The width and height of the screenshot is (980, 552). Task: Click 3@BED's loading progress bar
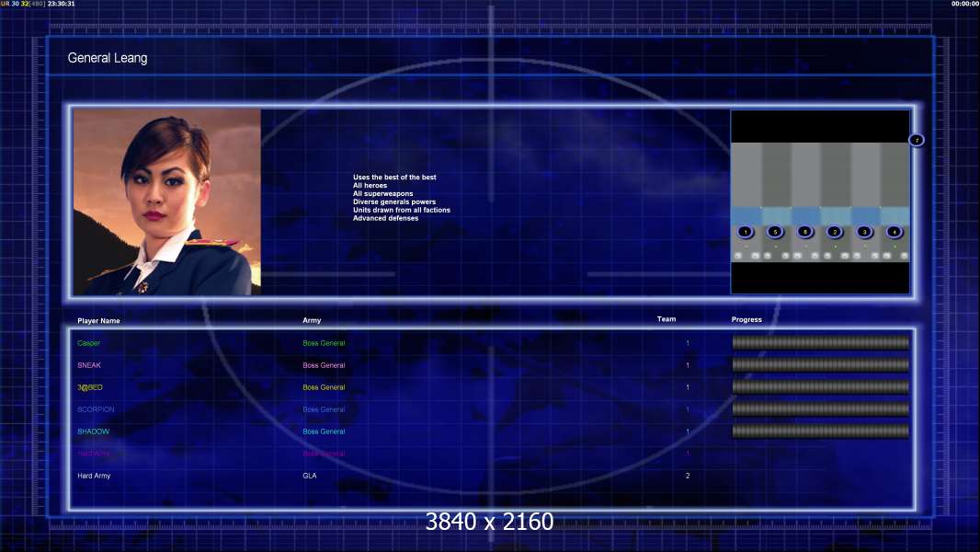pos(821,387)
